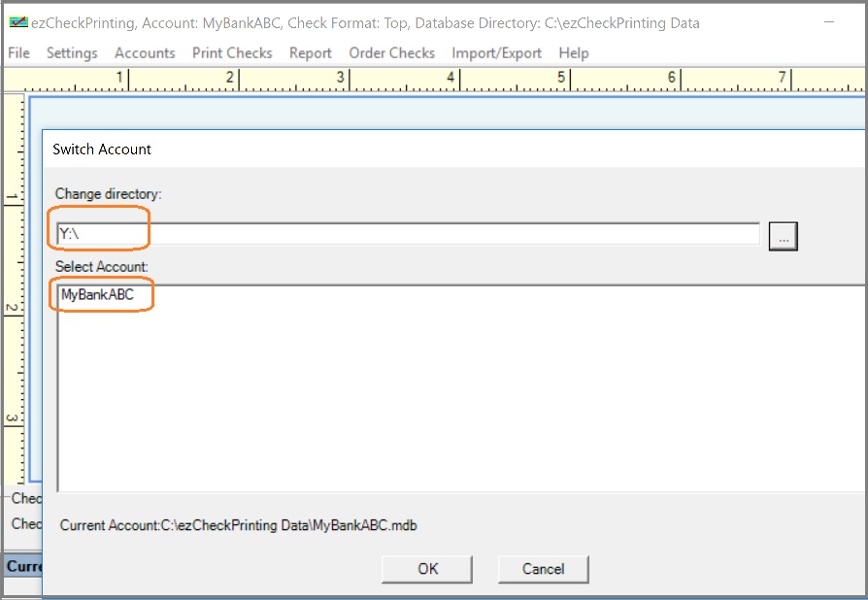Open the Print Checks menu
The width and height of the screenshot is (868, 600).
(x=232, y=53)
